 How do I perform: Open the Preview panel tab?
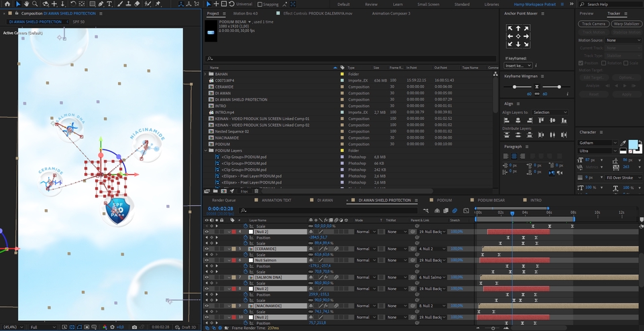586,13
